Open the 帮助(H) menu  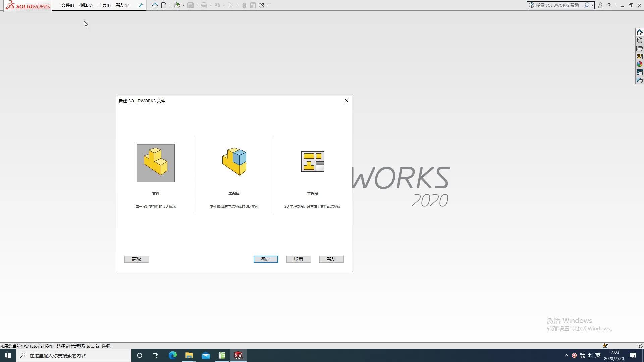[x=122, y=5]
